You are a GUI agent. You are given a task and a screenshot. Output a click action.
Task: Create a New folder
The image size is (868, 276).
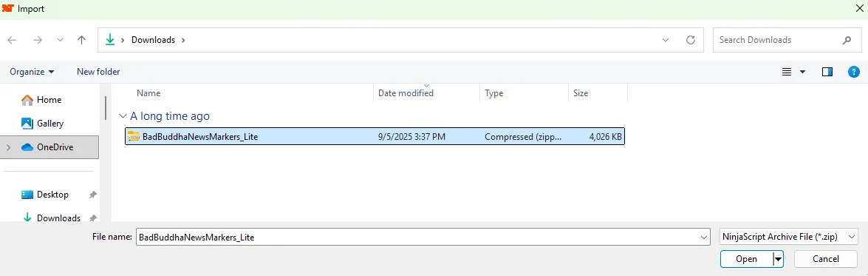98,72
